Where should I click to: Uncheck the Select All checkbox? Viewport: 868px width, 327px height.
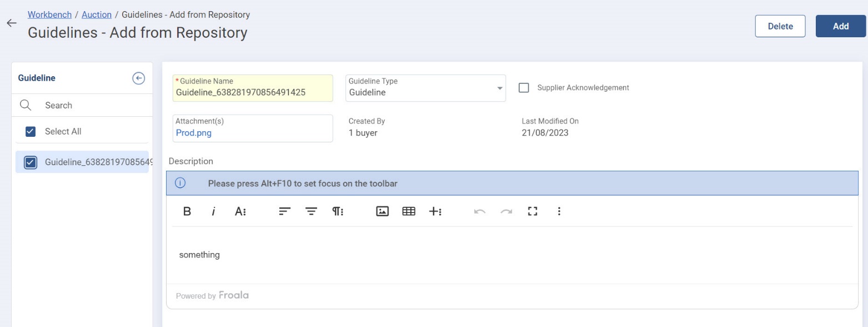(x=31, y=132)
